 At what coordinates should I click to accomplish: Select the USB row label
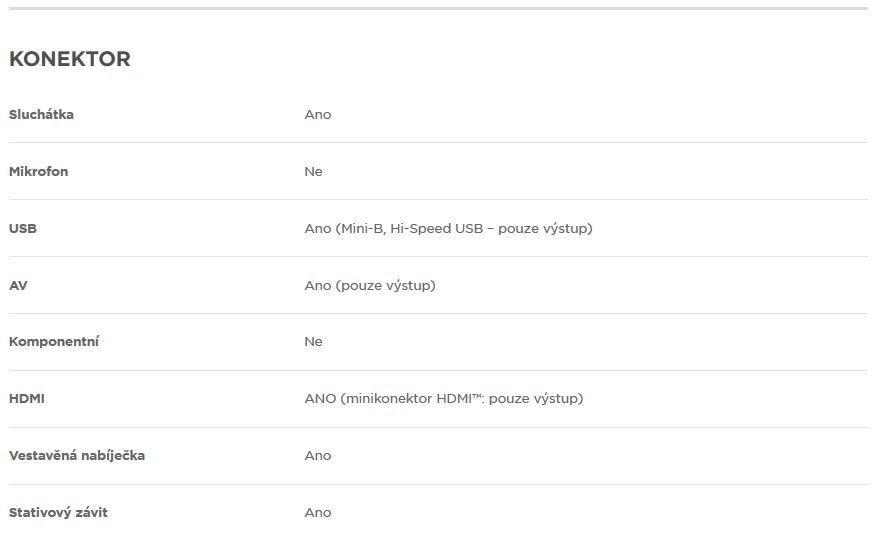click(x=23, y=228)
